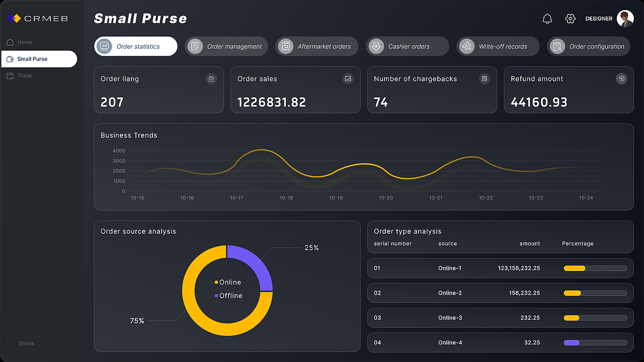This screenshot has height=362, width=644.
Task: Click amount 156,232.25 in row 02
Action: pos(524,293)
